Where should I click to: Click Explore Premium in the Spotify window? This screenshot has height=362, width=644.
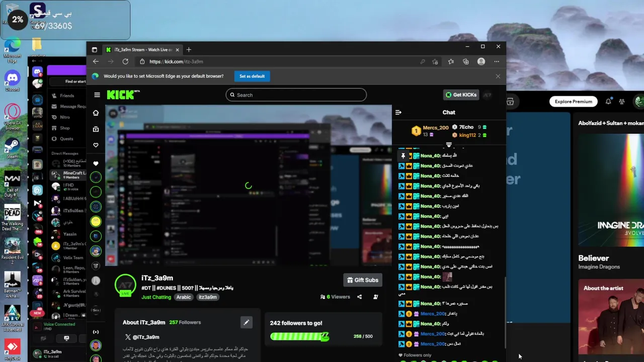573,102
